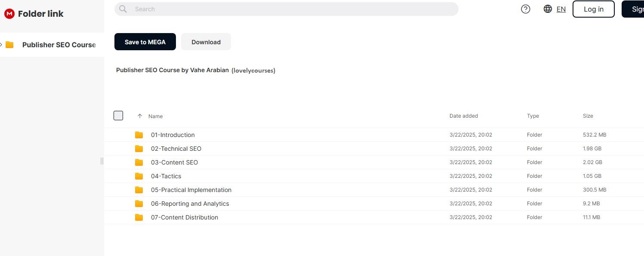Grab the sidebar resize handle

click(102, 161)
